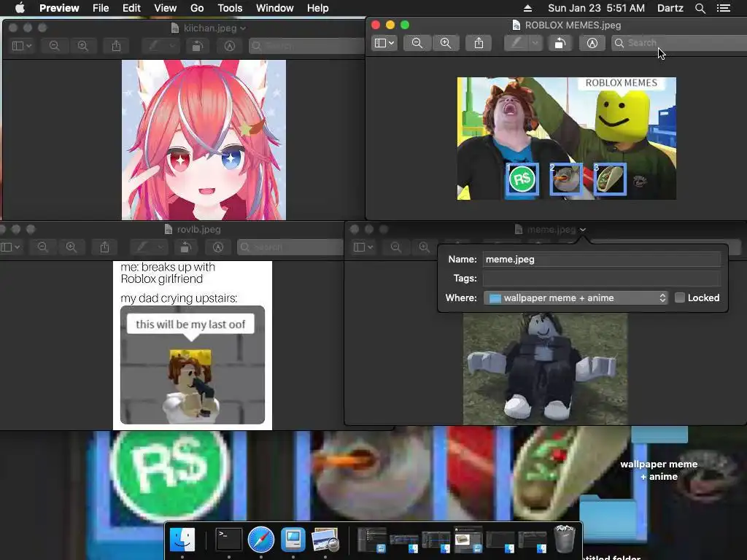Open the View menu

point(166,8)
